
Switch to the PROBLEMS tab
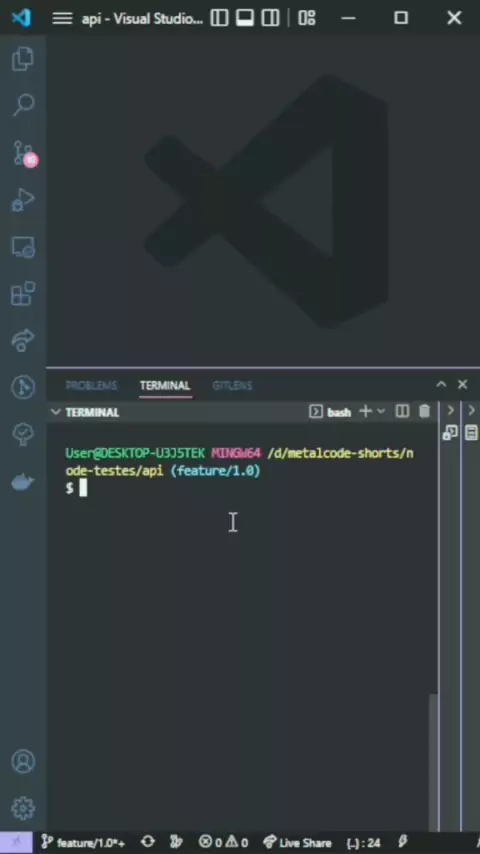pos(91,386)
